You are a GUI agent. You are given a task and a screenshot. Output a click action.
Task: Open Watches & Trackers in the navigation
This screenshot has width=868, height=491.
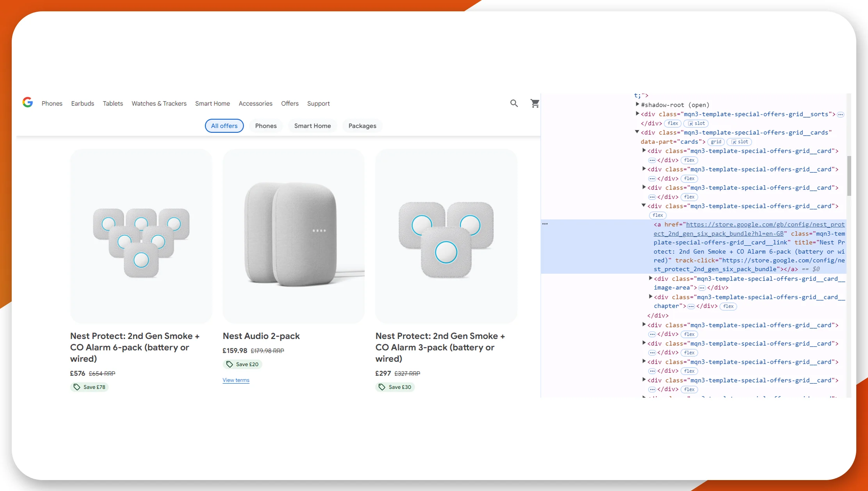pyautogui.click(x=159, y=104)
